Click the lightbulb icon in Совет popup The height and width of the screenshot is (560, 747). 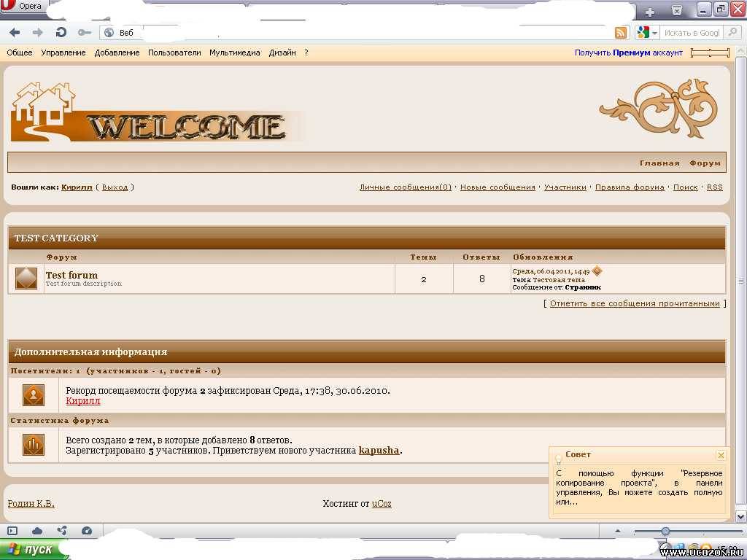[x=558, y=459]
